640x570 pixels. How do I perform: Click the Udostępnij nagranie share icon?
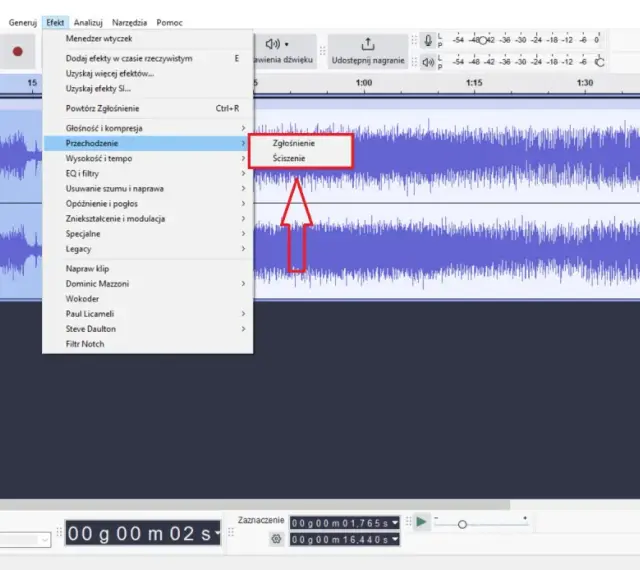[x=368, y=44]
